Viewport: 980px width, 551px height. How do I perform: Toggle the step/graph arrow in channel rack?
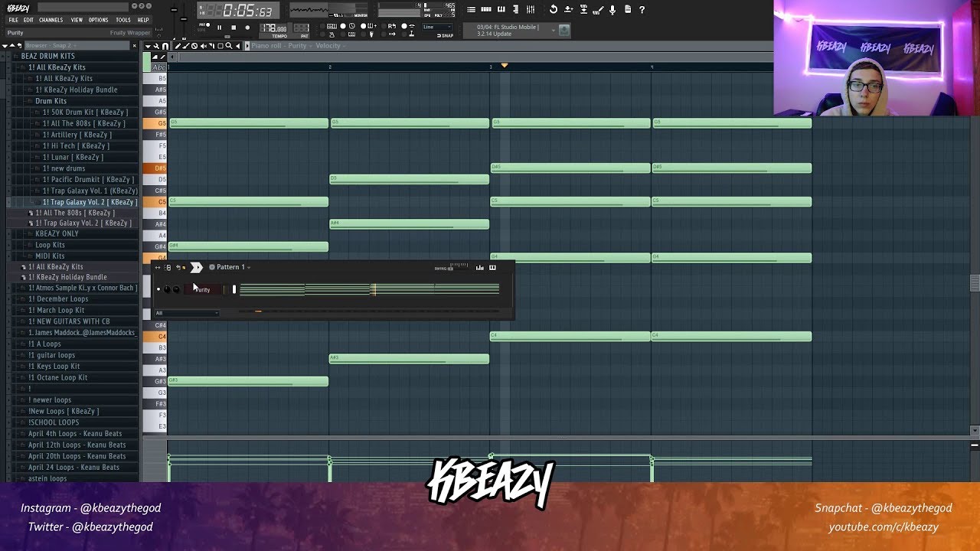pyautogui.click(x=197, y=267)
